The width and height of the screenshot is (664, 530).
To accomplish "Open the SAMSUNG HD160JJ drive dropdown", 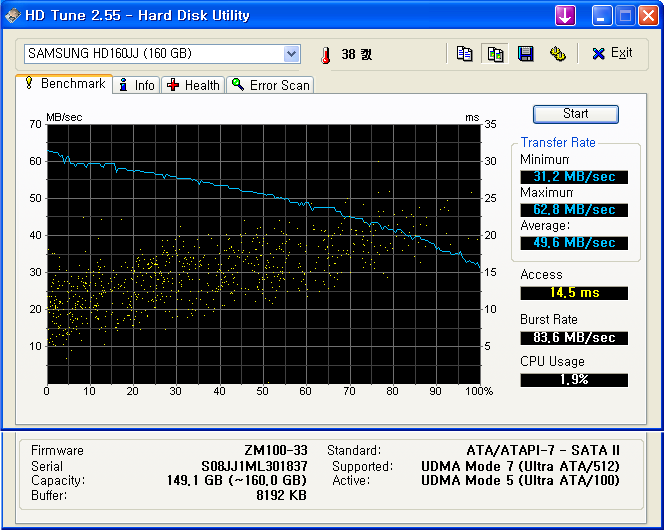I will point(291,54).
